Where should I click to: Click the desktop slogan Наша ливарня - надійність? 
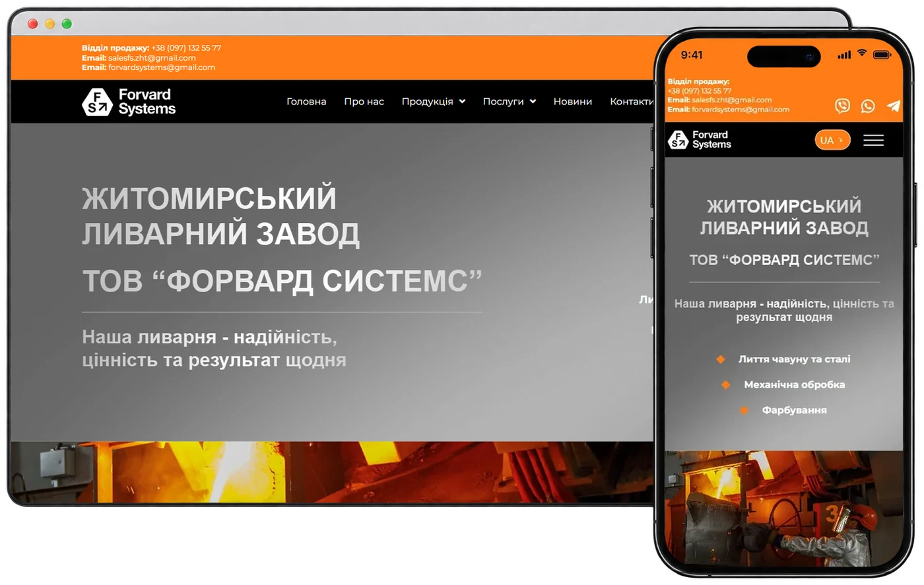click(x=214, y=348)
